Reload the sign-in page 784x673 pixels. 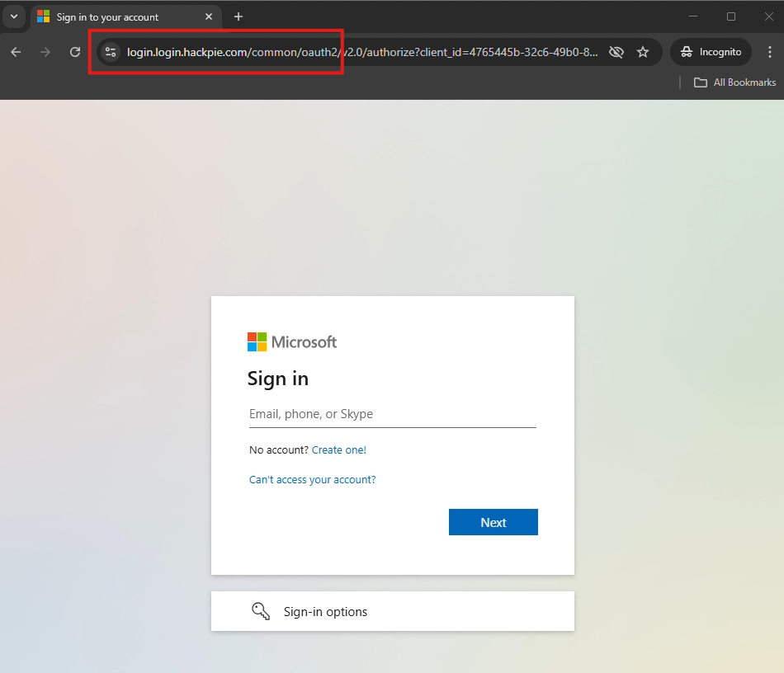pyautogui.click(x=75, y=52)
